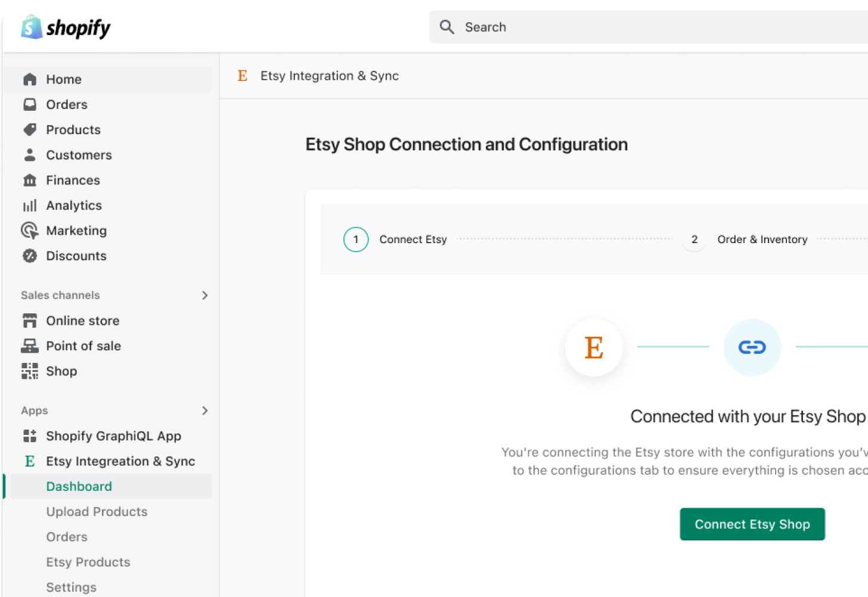Click Etsy Shop Connection and Configuration heading
This screenshot has width=868, height=597.
[x=467, y=144]
